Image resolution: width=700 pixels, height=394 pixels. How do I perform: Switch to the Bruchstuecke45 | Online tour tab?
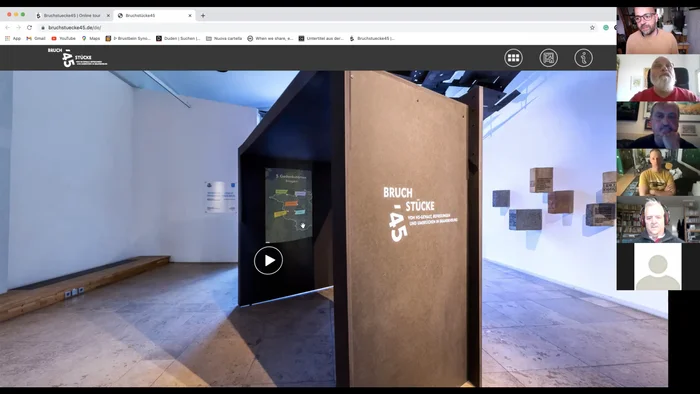pos(71,15)
